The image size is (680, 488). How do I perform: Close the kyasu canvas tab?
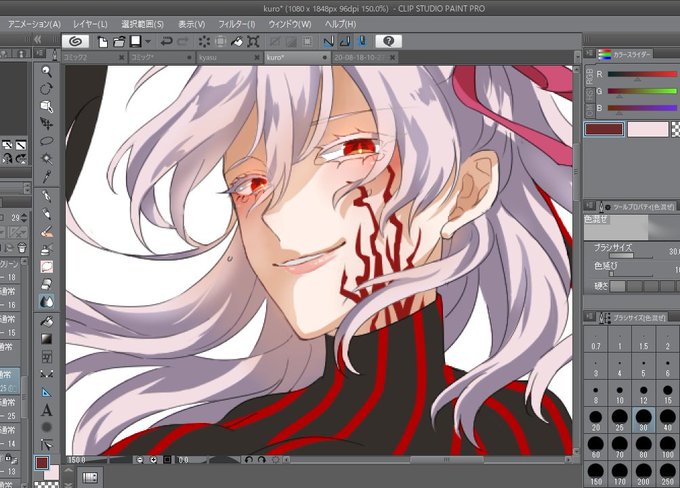[257, 57]
